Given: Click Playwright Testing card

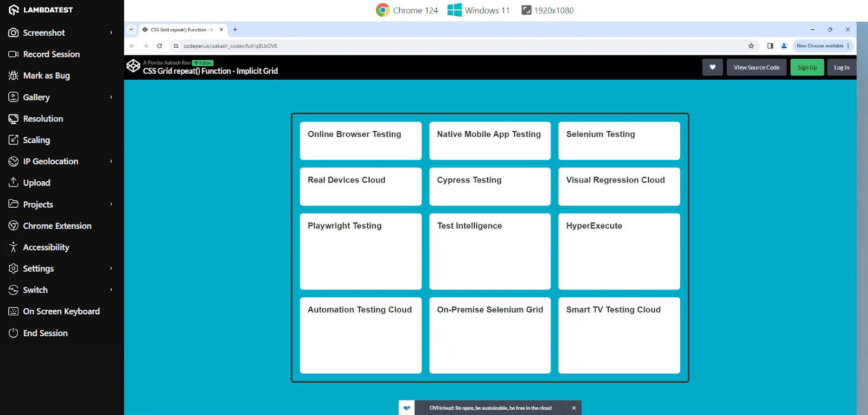Looking at the screenshot, I should tap(361, 251).
